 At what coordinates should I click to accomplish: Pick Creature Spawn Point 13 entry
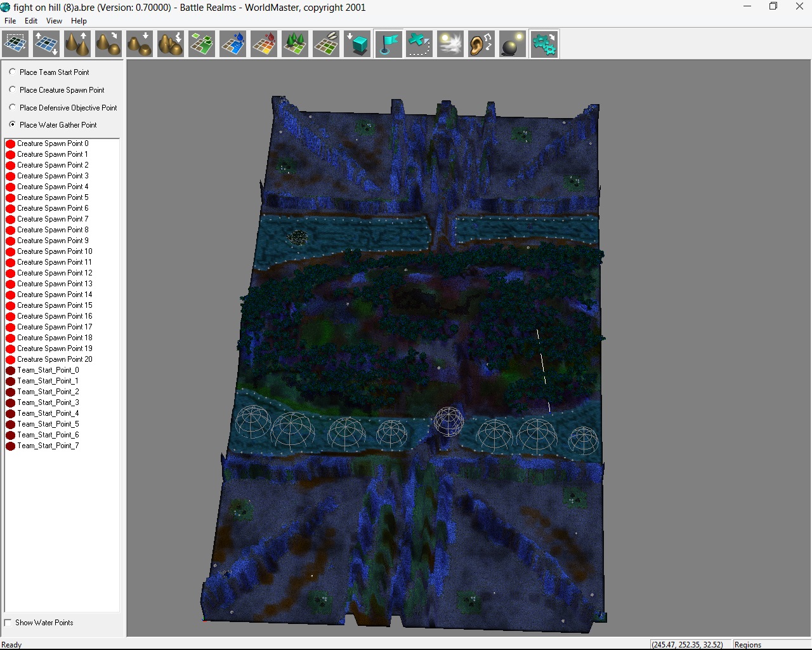tap(49, 284)
